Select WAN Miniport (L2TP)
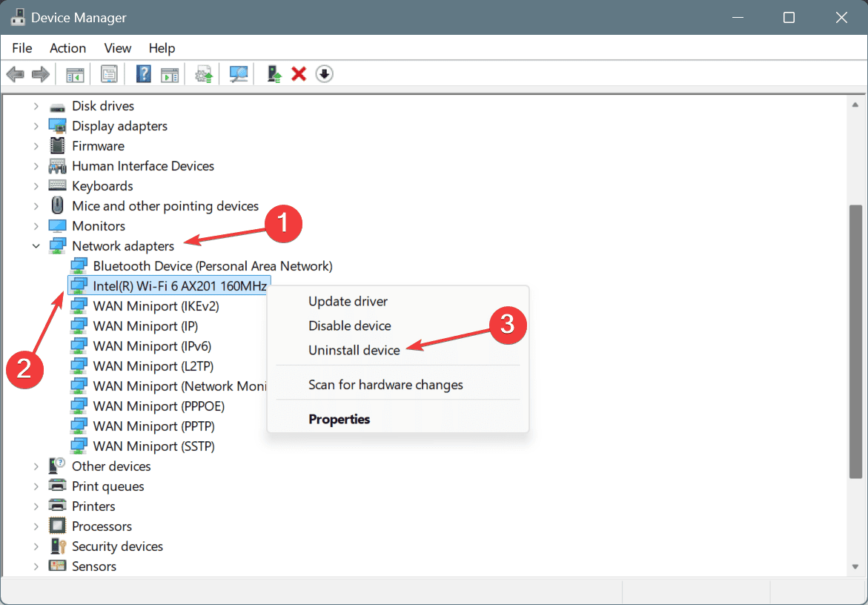The image size is (868, 605). [153, 366]
